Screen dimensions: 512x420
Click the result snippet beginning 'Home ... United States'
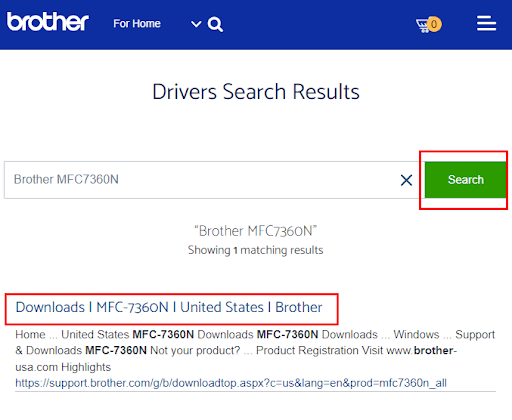[255, 351]
